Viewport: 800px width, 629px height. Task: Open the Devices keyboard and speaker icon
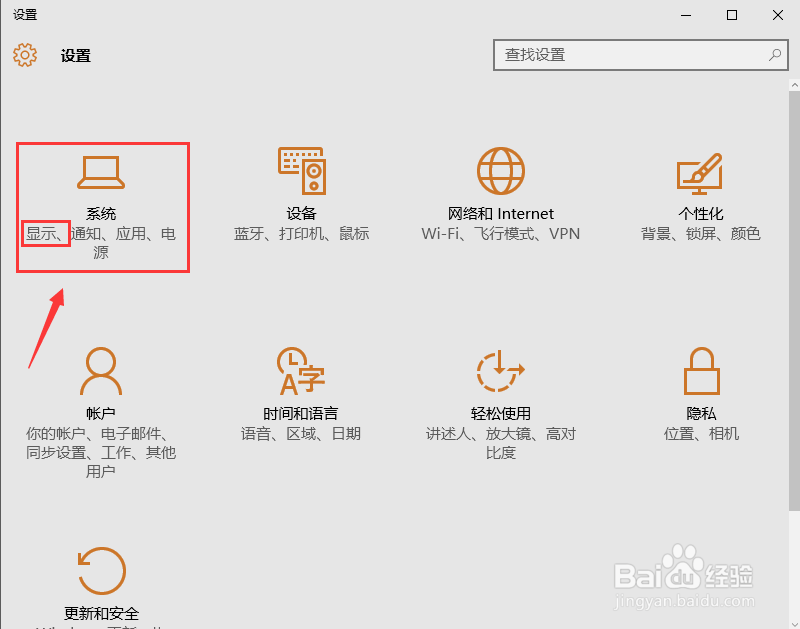point(302,171)
